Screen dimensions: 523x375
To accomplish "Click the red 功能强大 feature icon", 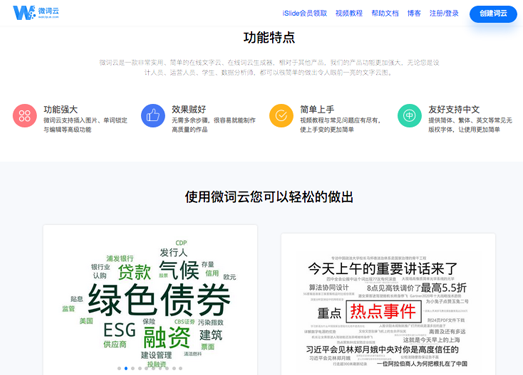I will 25,116.
